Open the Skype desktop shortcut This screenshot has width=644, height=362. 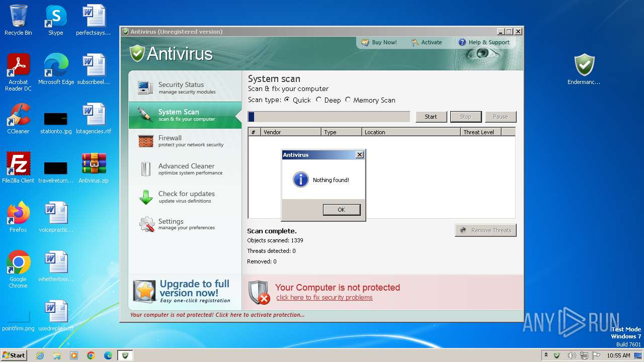click(56, 20)
